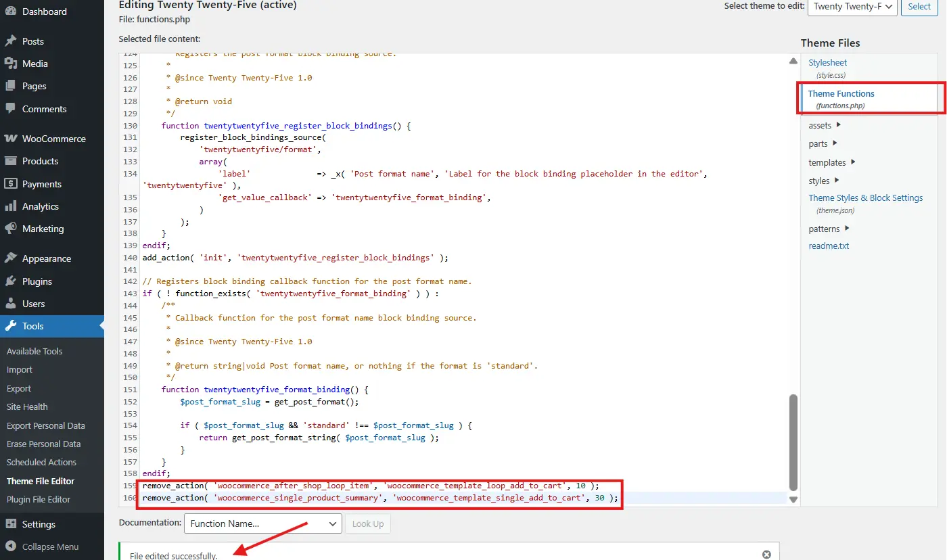Click line 130 function declaration
Viewport: 947px width, 560px height.
click(x=286, y=126)
